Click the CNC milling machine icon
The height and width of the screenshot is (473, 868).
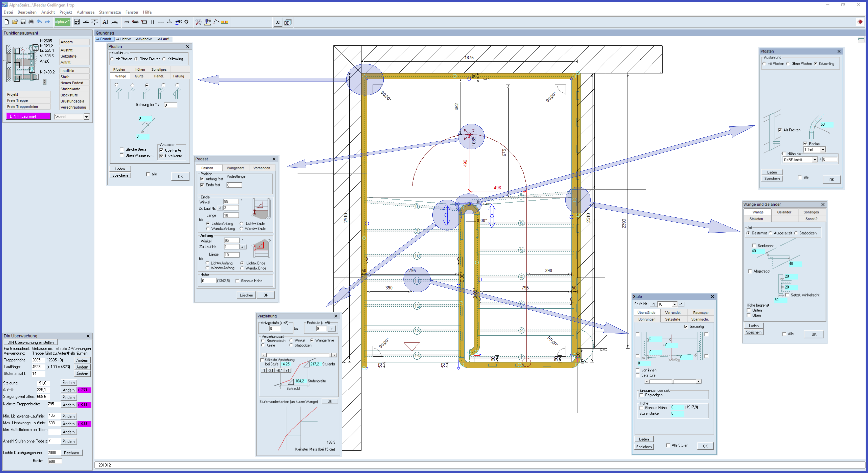(x=208, y=22)
